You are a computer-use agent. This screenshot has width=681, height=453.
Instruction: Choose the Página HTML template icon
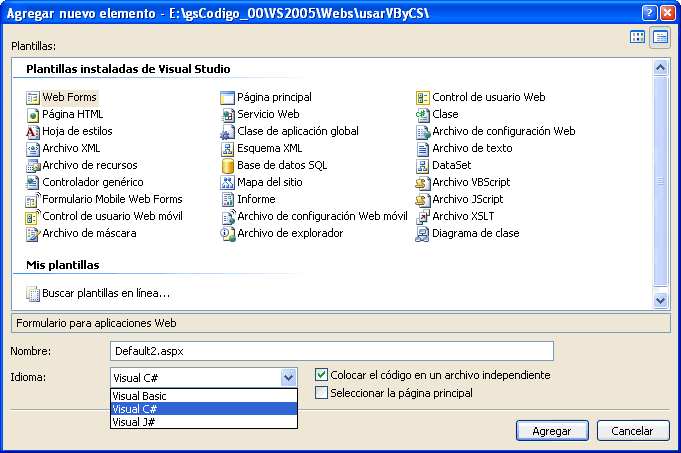tap(33, 115)
